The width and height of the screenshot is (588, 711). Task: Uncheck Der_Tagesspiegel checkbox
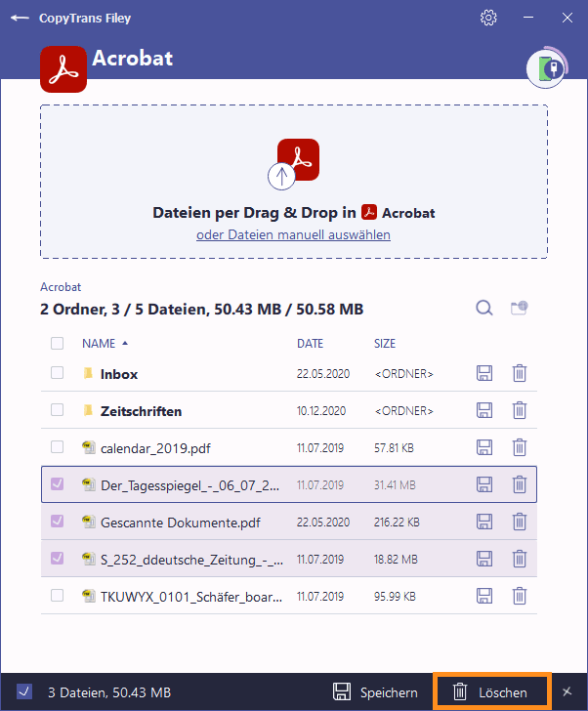click(x=57, y=484)
